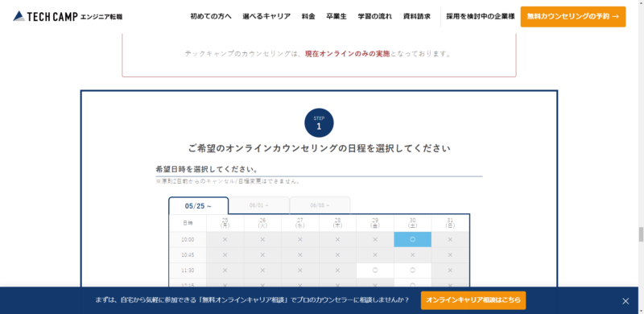The height and width of the screenshot is (314, 644).
Task: Click the page vertical scrollbar thumb
Action: coord(640,234)
